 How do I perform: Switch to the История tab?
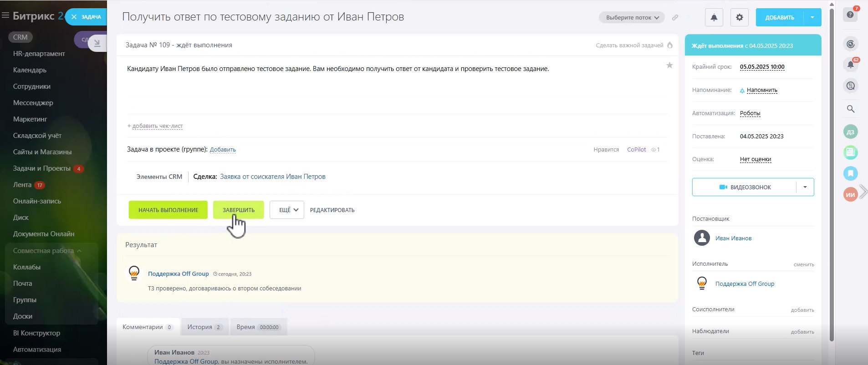point(204,327)
